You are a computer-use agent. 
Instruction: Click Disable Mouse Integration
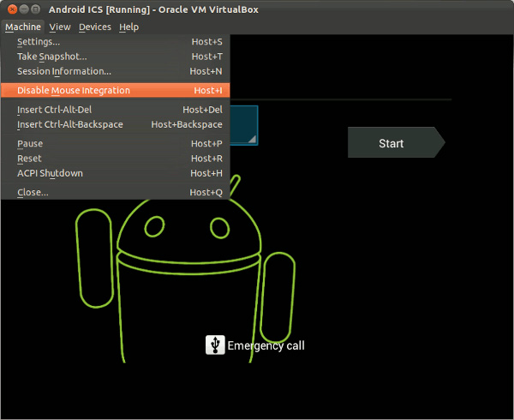(116, 90)
